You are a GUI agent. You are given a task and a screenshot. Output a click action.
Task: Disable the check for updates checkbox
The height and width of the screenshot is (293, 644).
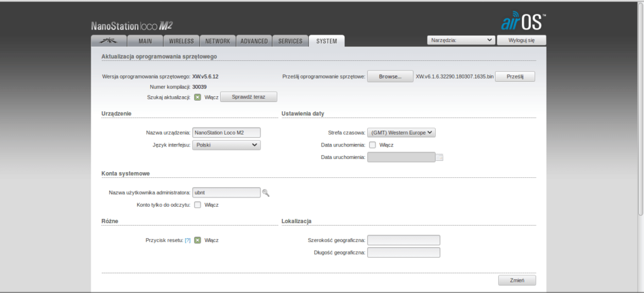click(197, 97)
